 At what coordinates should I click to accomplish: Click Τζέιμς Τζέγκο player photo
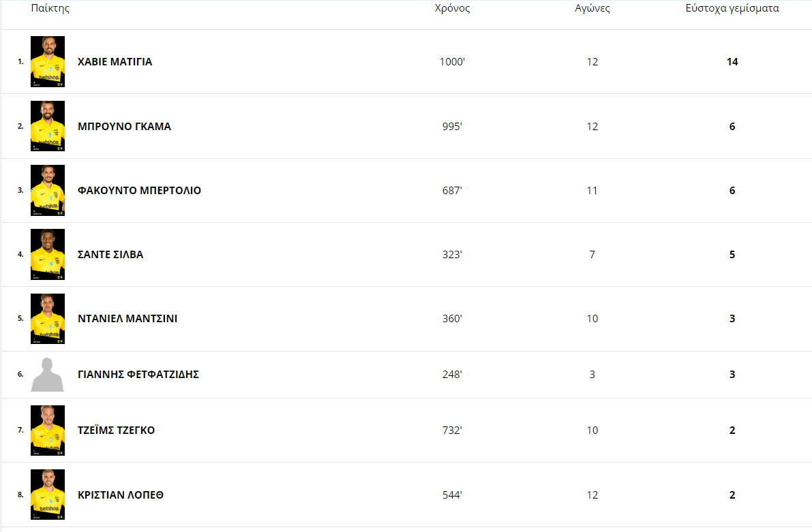coord(48,430)
